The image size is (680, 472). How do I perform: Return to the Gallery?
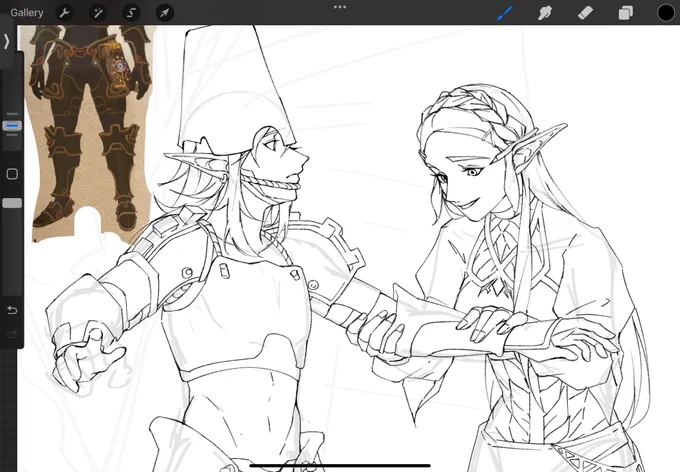(x=27, y=13)
